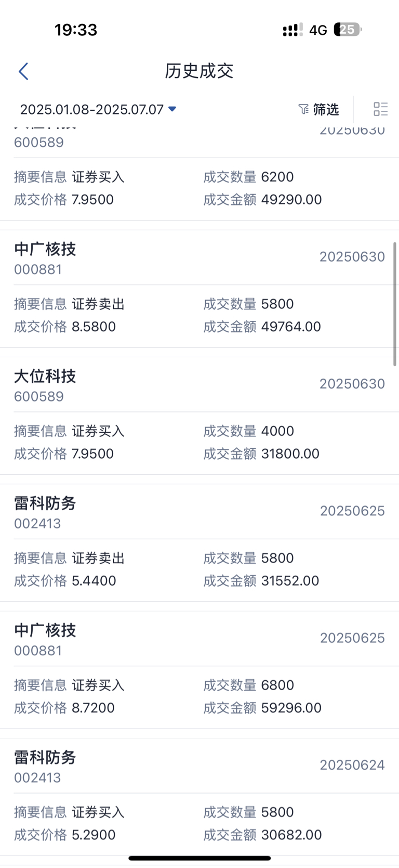Tap 成交金额 49764.00 value

[x=291, y=327]
